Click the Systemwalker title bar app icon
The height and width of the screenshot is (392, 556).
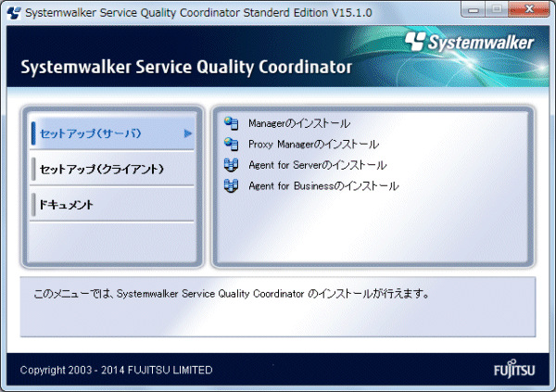coord(14,13)
